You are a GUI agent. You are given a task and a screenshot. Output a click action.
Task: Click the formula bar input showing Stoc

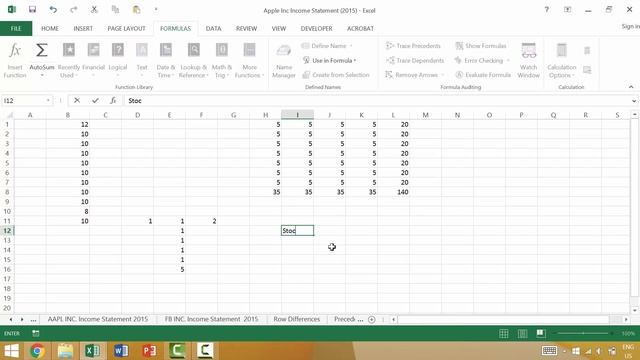coord(378,100)
